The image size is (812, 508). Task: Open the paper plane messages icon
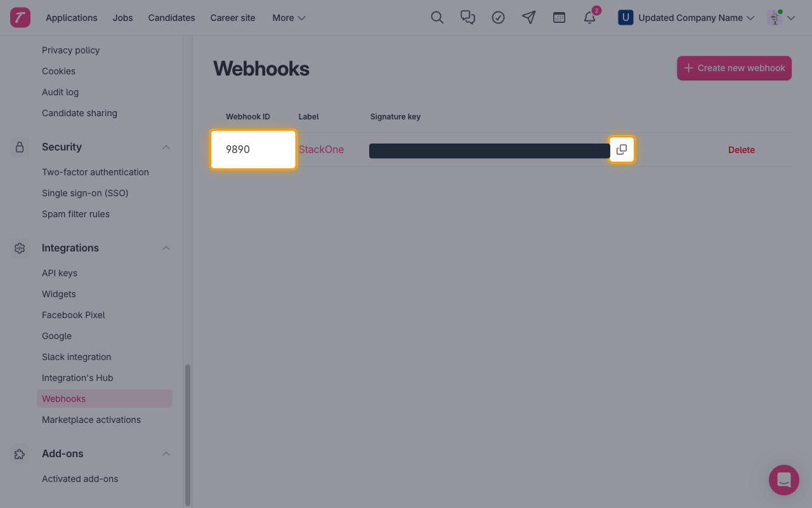[528, 18]
